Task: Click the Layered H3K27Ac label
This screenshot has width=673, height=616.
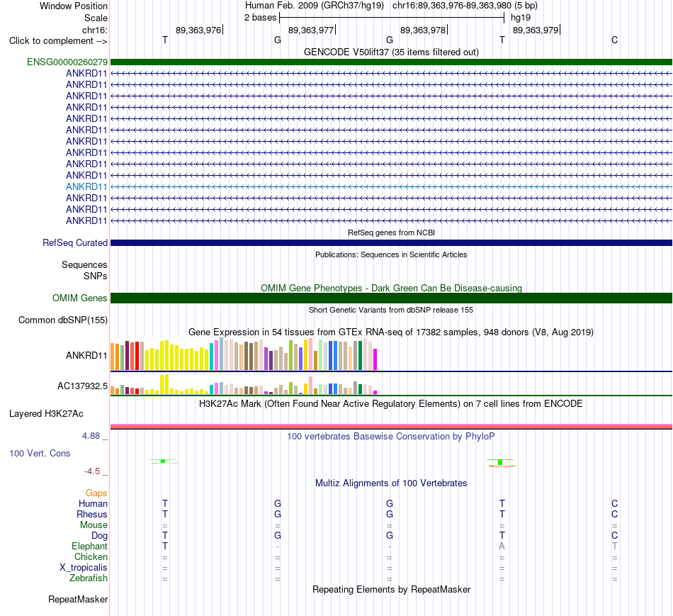Action: [x=46, y=414]
